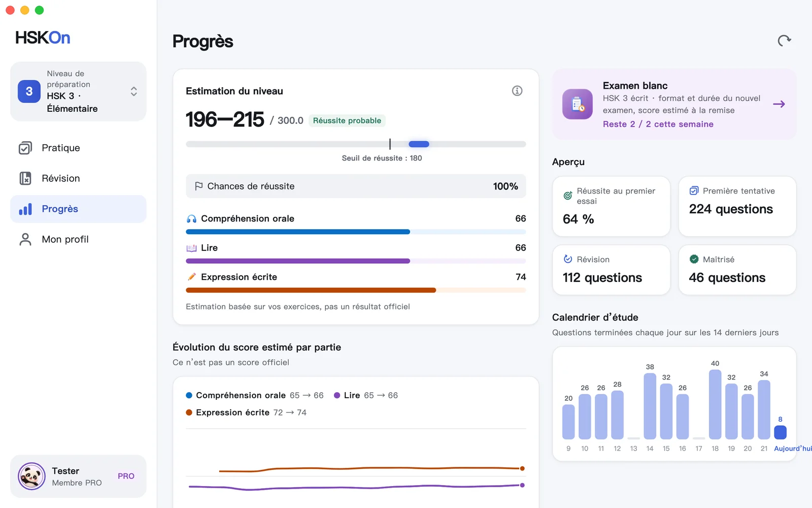Click the Progrès bar chart icon

coord(25,209)
